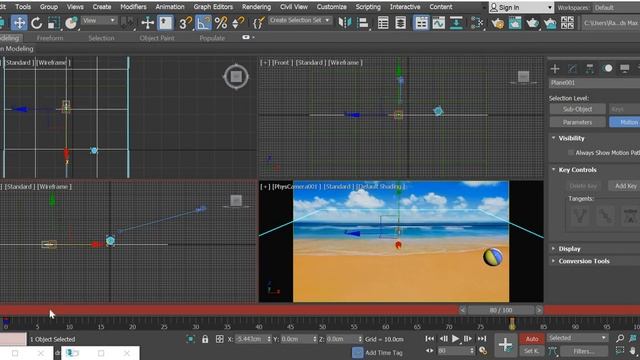
Task: Open the Hierarchy panel tab
Action: tap(590, 69)
